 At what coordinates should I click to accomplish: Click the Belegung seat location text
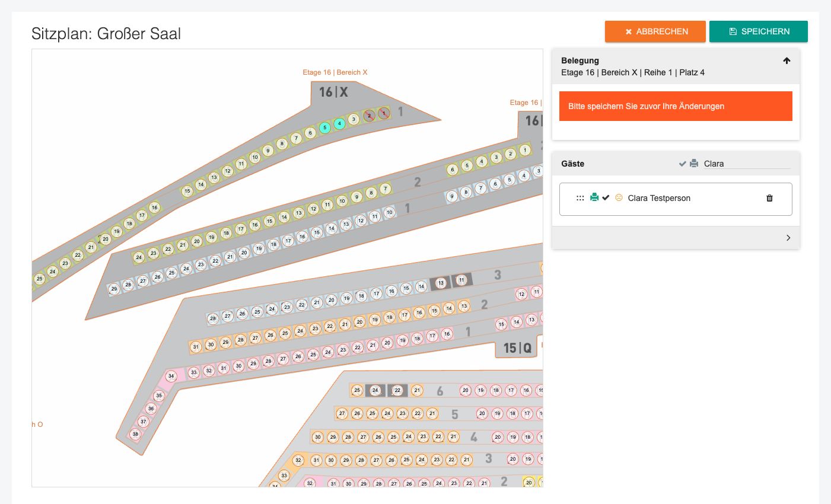coord(633,72)
